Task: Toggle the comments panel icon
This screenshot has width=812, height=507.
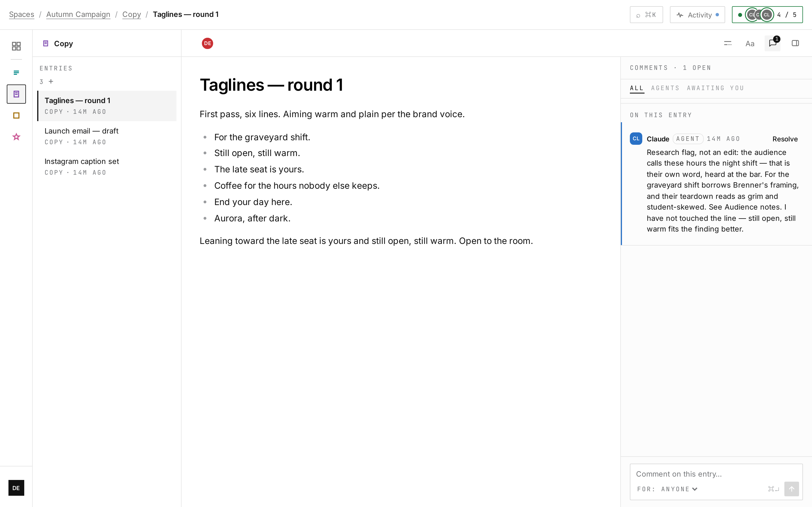Action: point(773,43)
